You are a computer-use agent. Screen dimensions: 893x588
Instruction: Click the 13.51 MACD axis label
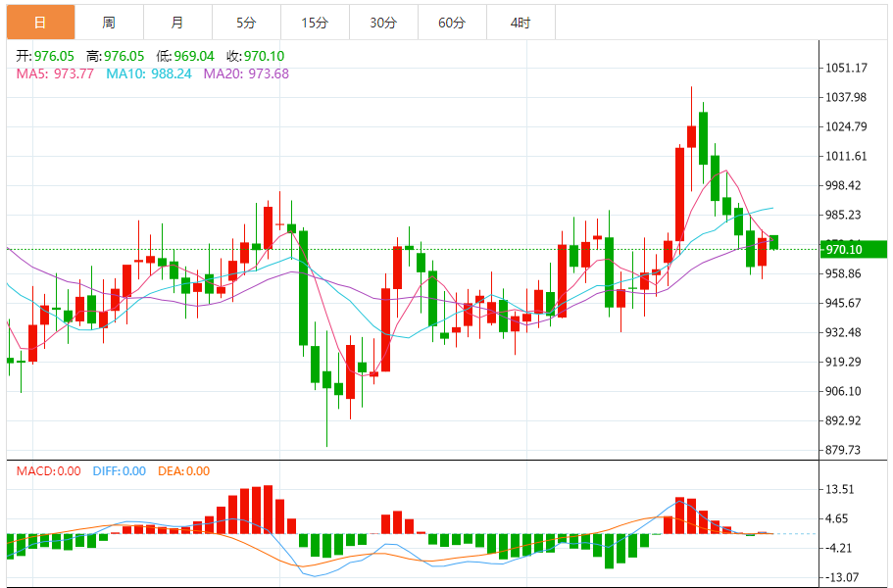coord(840,490)
